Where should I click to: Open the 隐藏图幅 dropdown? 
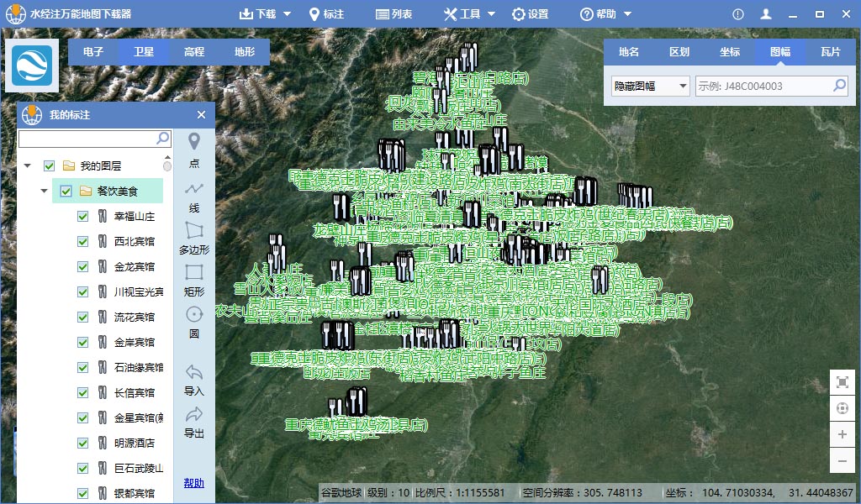(650, 86)
